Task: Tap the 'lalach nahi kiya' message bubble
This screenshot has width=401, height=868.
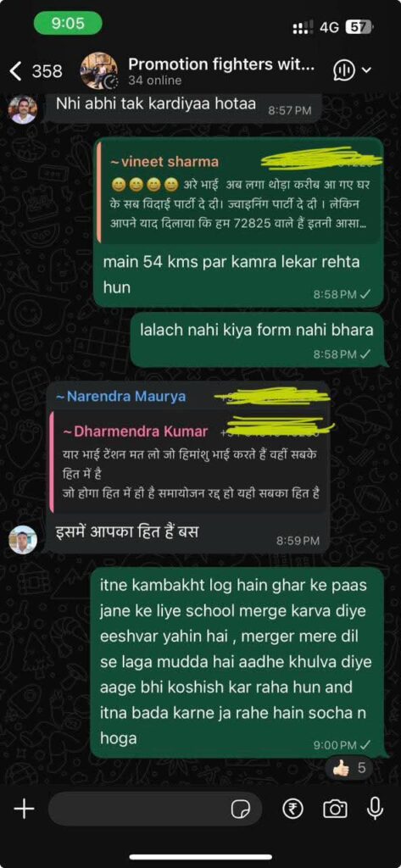Action: click(256, 339)
